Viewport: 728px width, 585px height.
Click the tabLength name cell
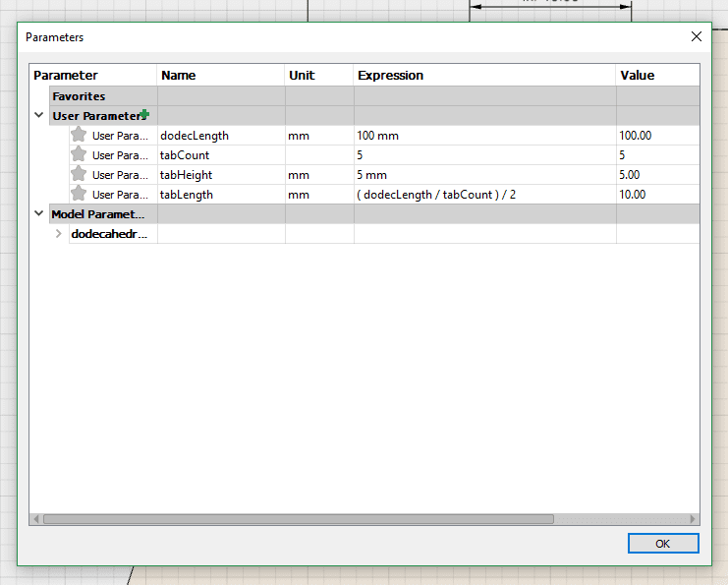221,195
